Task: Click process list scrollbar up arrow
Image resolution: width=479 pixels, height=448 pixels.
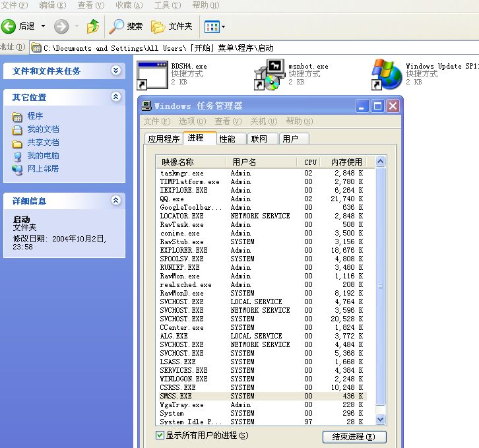Action: [380, 162]
